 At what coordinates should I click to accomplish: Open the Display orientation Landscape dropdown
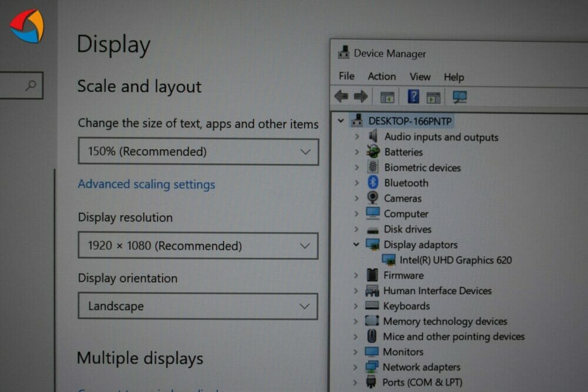click(198, 306)
